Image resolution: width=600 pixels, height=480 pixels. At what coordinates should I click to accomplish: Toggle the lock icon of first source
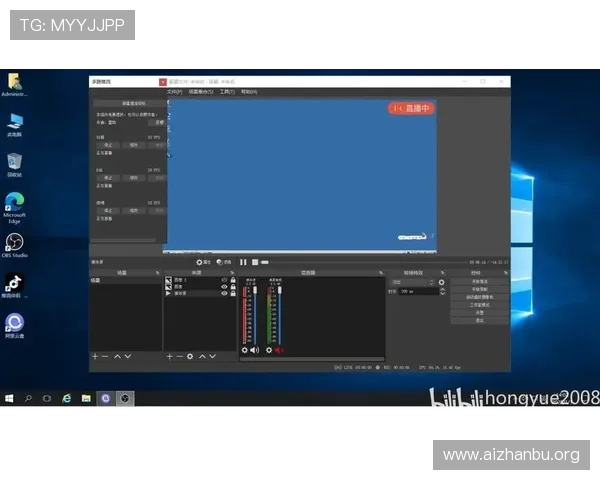pyautogui.click(x=233, y=280)
